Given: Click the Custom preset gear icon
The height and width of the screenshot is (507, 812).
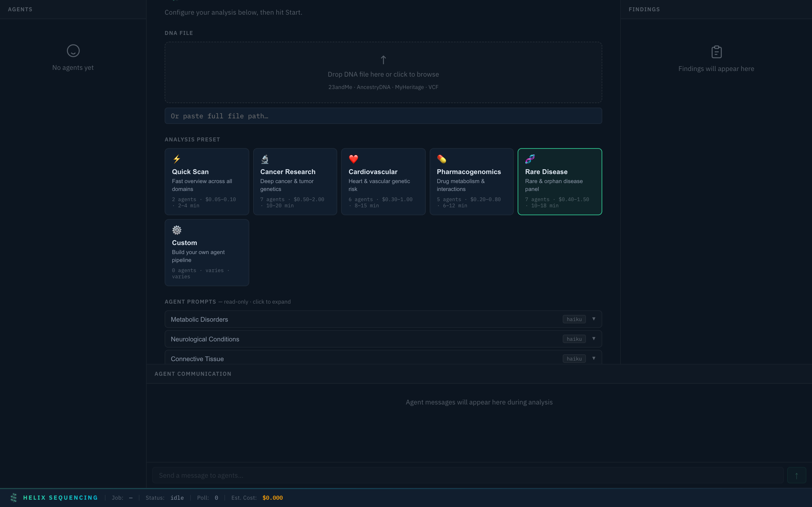Looking at the screenshot, I should click(x=176, y=230).
